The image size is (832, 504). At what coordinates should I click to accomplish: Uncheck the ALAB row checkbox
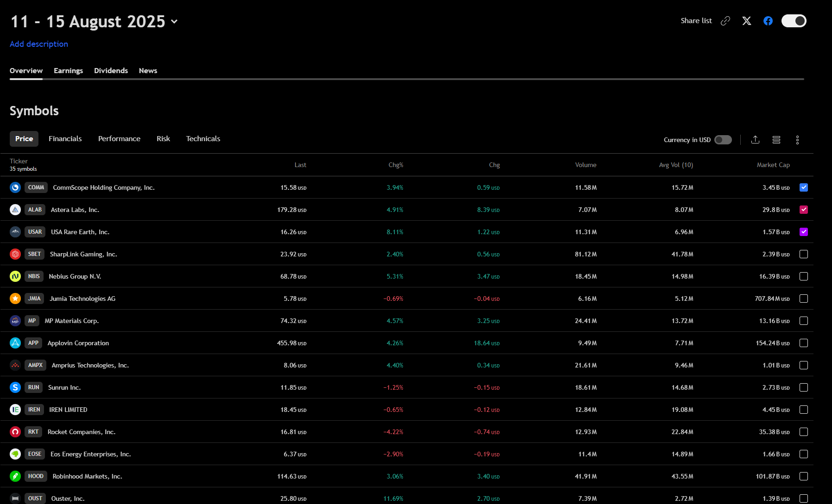coord(804,210)
